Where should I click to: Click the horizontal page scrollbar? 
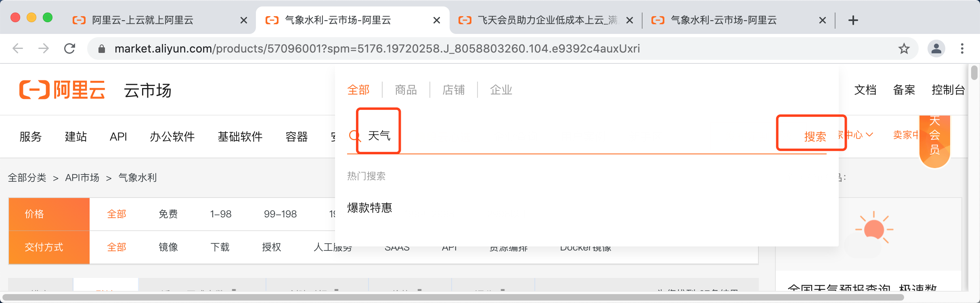453,298
